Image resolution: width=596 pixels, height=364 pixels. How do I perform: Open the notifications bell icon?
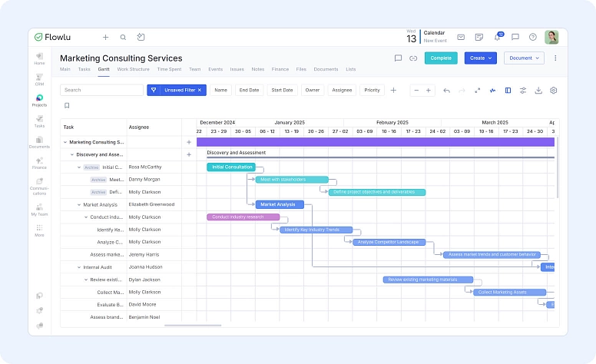point(497,37)
